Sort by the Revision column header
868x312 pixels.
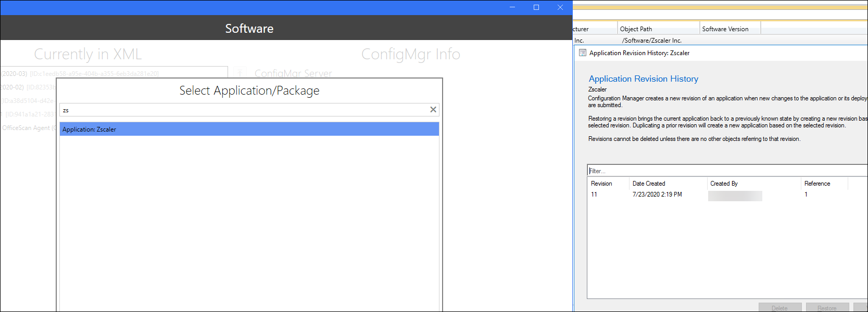tap(608, 184)
